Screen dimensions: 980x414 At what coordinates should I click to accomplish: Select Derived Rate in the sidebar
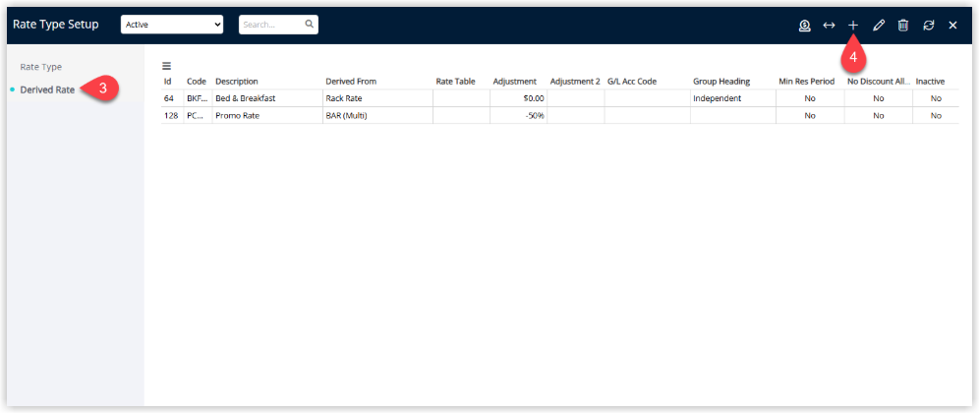pos(47,89)
